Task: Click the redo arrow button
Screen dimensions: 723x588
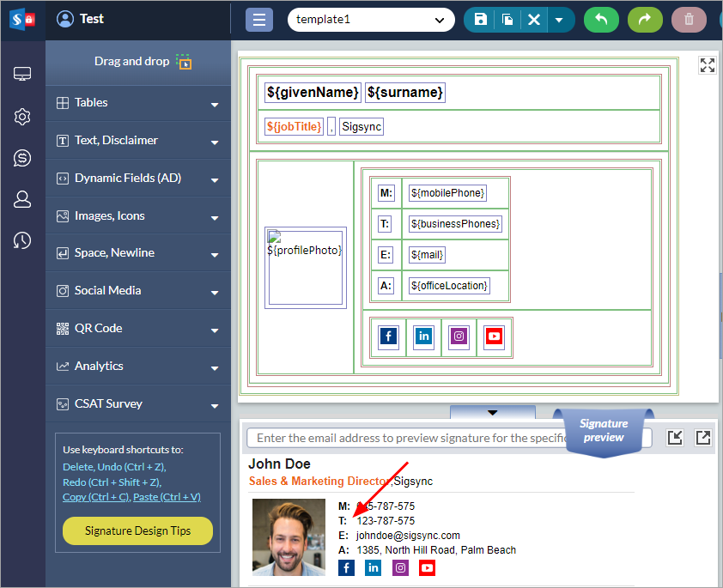Action: [x=645, y=20]
